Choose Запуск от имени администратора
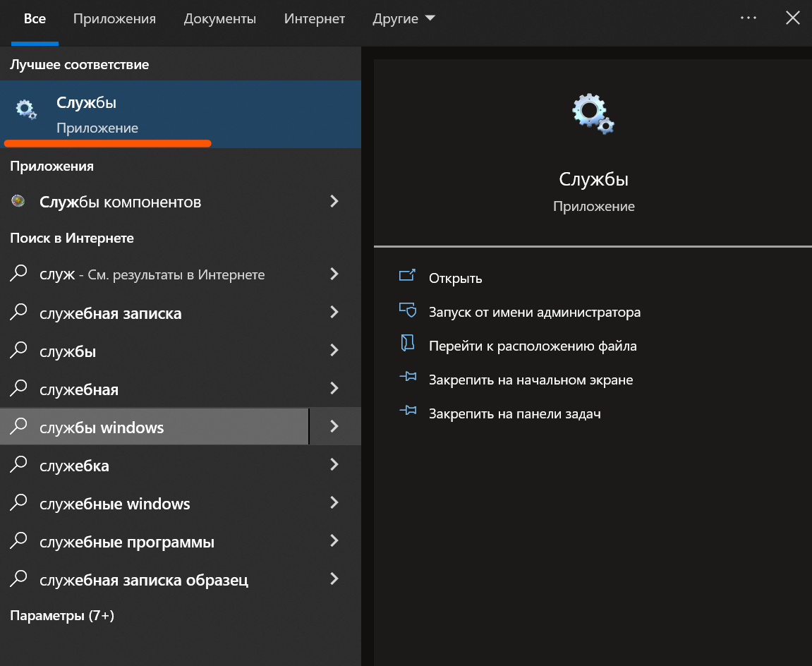Screen dimensions: 812x666 click(x=534, y=312)
